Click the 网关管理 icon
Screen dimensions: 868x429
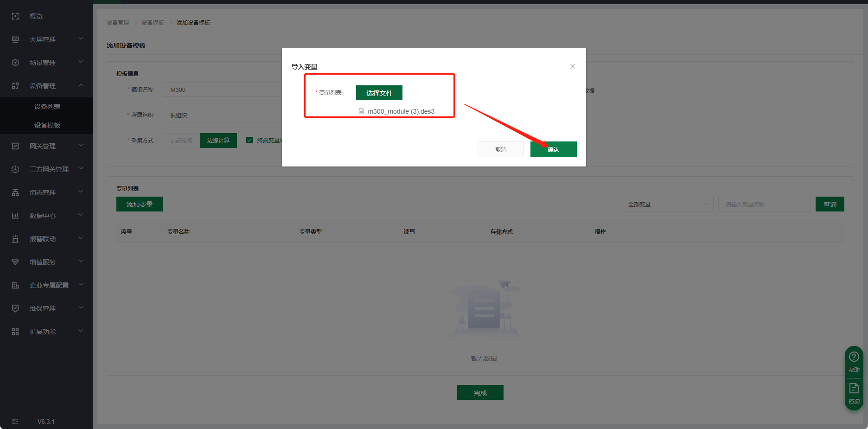point(15,146)
